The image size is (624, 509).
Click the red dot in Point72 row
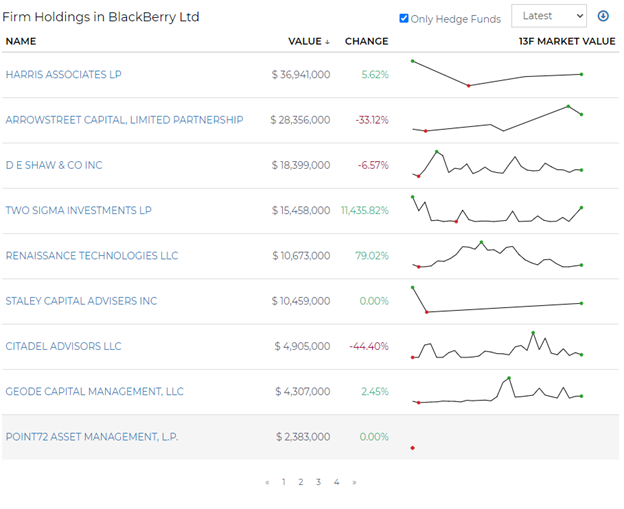[413, 448]
